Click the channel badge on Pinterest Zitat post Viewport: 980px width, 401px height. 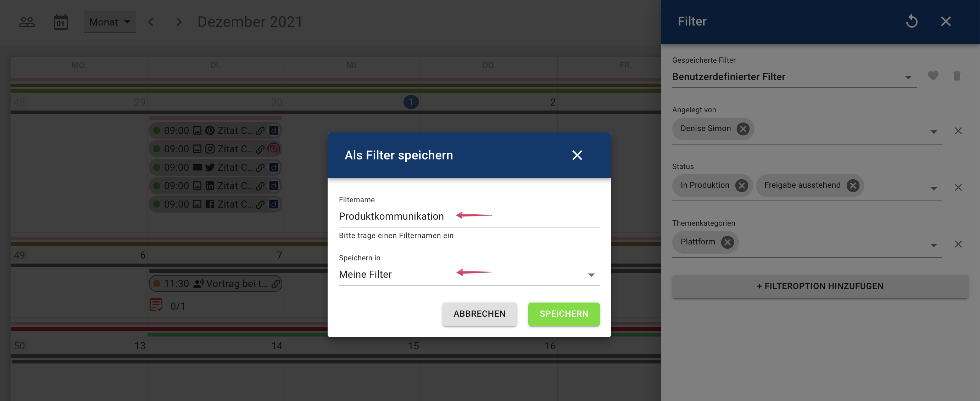pyautogui.click(x=273, y=131)
